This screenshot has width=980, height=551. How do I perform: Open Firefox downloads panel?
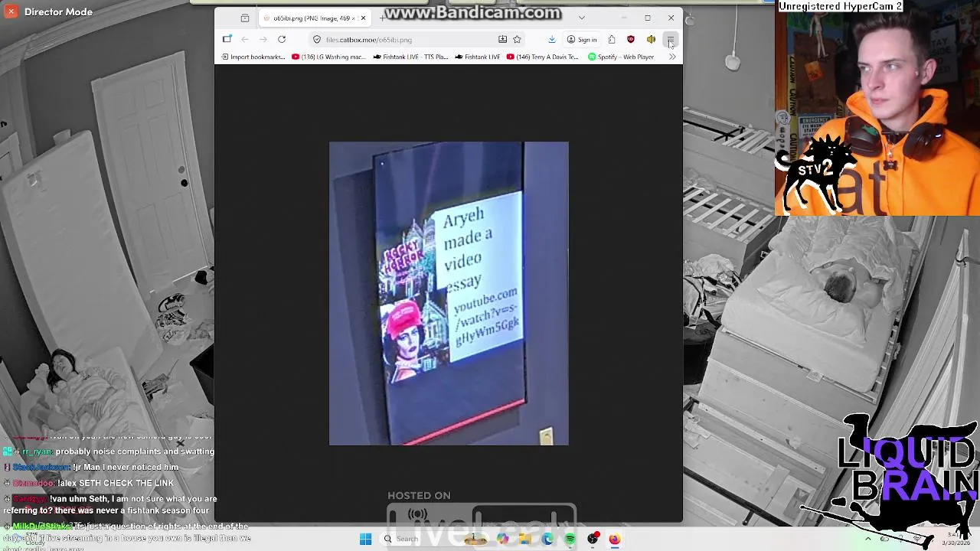coord(551,40)
